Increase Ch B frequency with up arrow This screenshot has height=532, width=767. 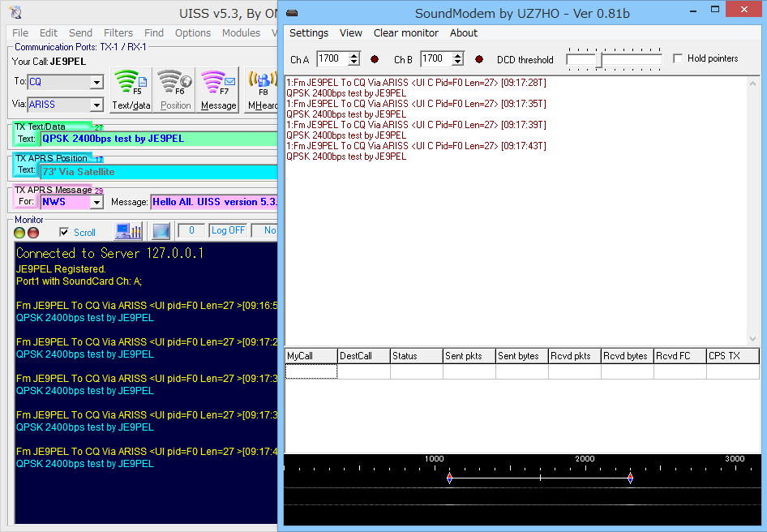coord(458,55)
